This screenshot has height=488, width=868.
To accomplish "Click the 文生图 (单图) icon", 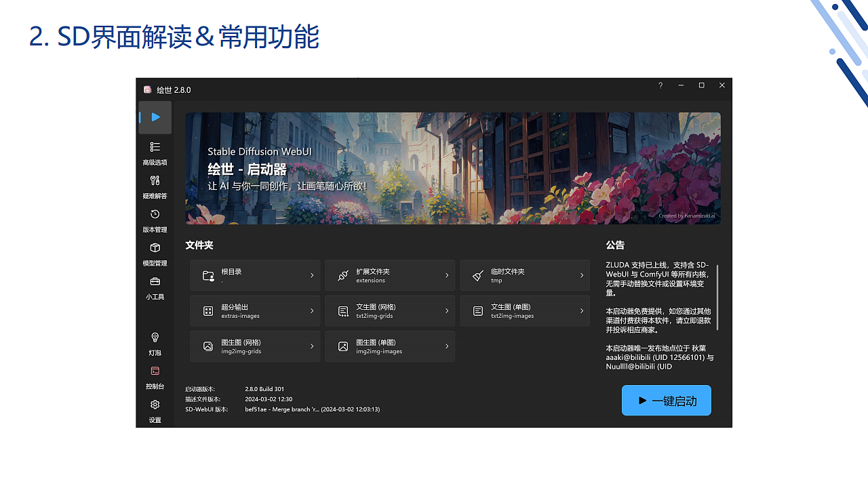I will tap(478, 311).
